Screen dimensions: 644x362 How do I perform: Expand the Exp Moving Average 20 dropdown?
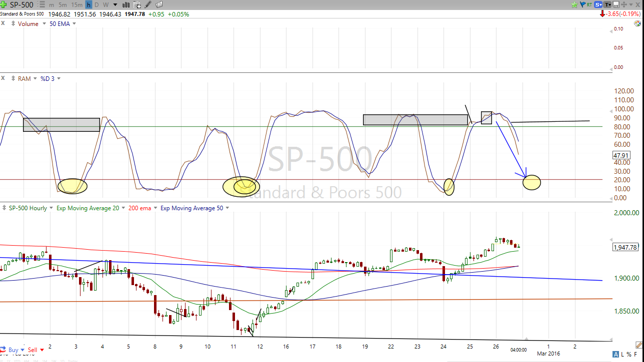pos(123,208)
